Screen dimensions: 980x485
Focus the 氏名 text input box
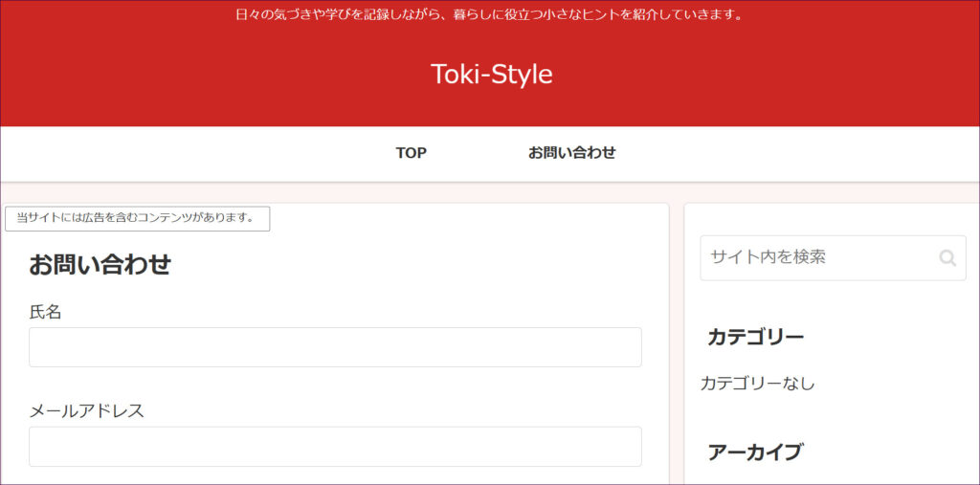pyautogui.click(x=335, y=347)
